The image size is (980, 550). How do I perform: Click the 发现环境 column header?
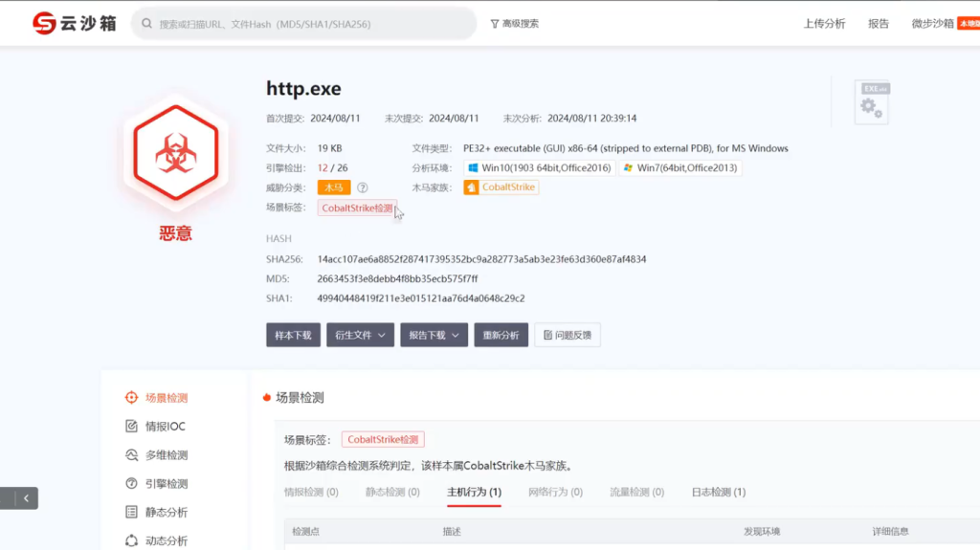(x=762, y=532)
